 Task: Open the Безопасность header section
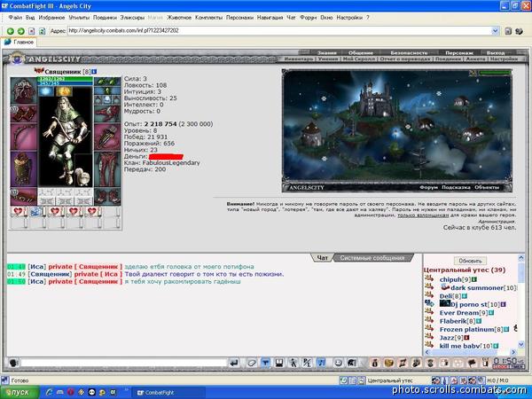pyautogui.click(x=409, y=52)
